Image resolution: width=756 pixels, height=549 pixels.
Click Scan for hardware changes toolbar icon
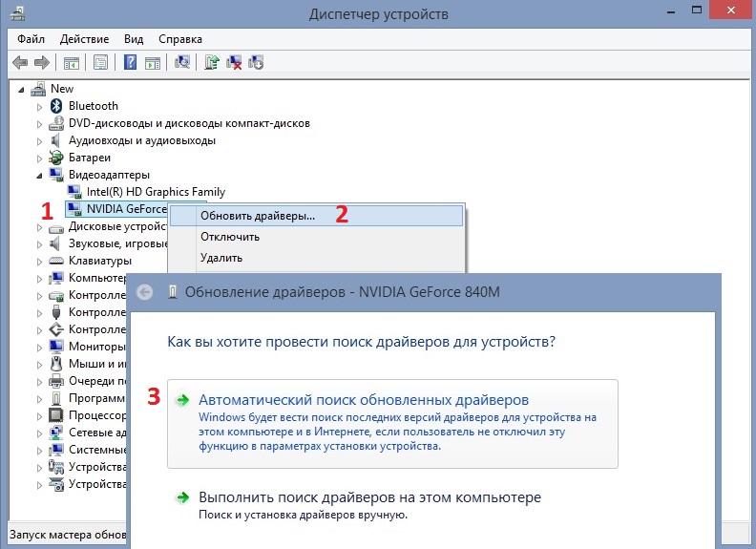coord(182,62)
